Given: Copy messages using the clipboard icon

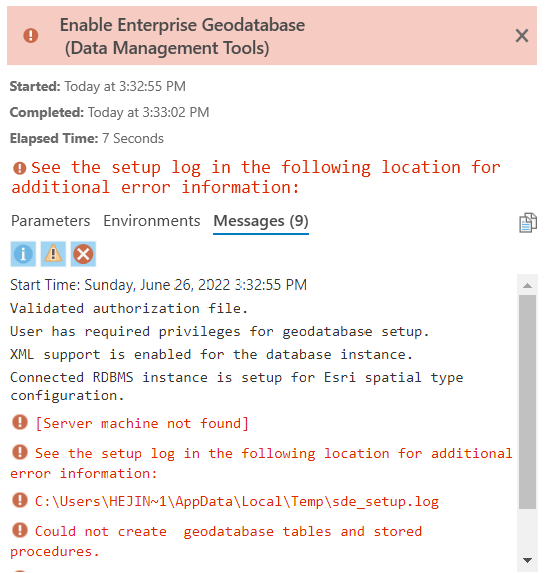Looking at the screenshot, I should [x=528, y=223].
